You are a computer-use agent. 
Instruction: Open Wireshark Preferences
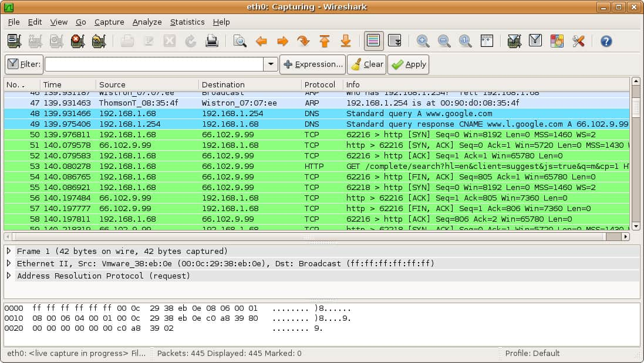[x=578, y=41]
